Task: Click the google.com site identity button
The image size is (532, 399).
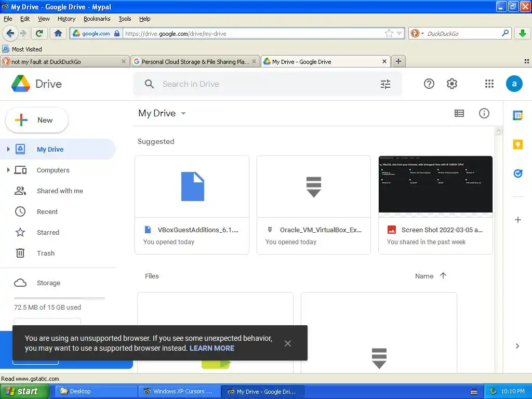Action: [x=96, y=33]
